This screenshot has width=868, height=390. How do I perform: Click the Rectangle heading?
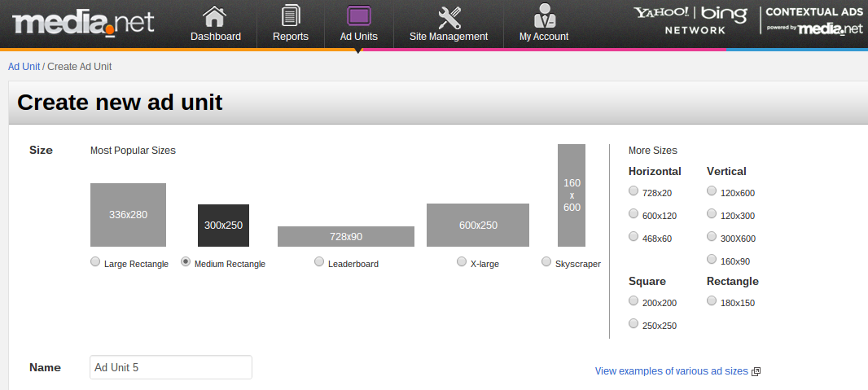tap(732, 281)
